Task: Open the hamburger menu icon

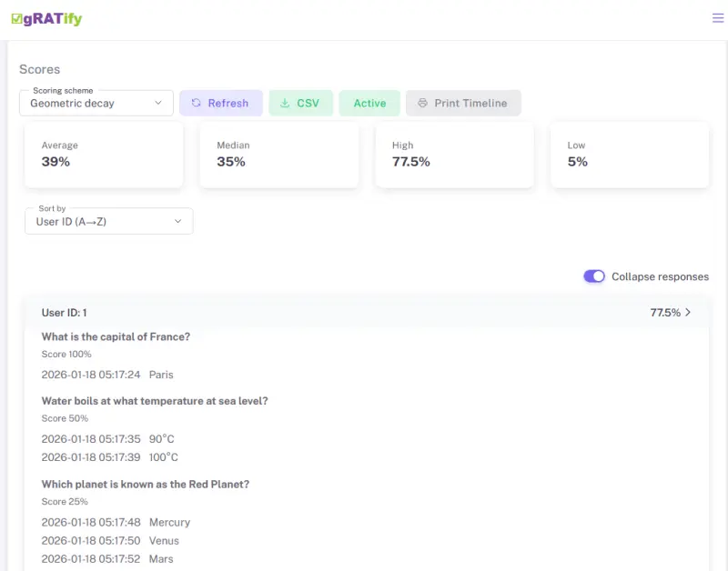Action: [718, 18]
